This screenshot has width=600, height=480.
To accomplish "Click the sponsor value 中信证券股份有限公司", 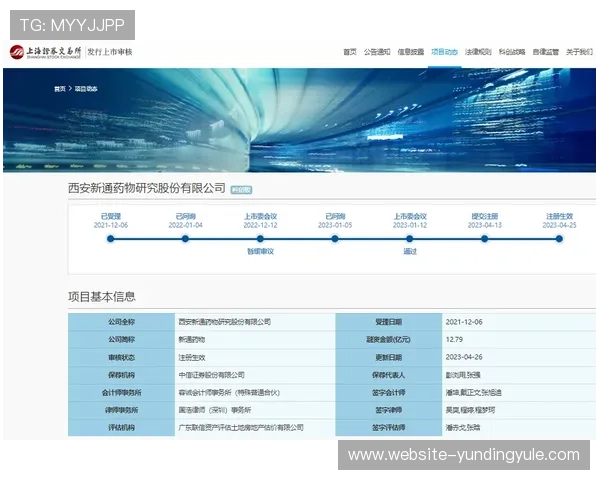I will point(211,375).
